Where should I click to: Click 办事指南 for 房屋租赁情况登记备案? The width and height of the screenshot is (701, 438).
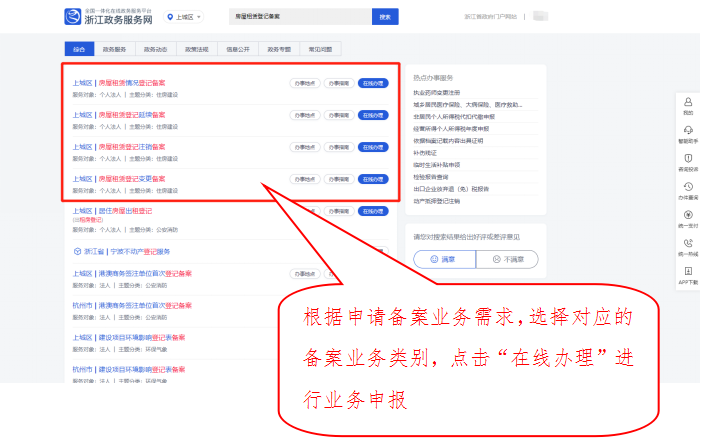pyautogui.click(x=339, y=83)
